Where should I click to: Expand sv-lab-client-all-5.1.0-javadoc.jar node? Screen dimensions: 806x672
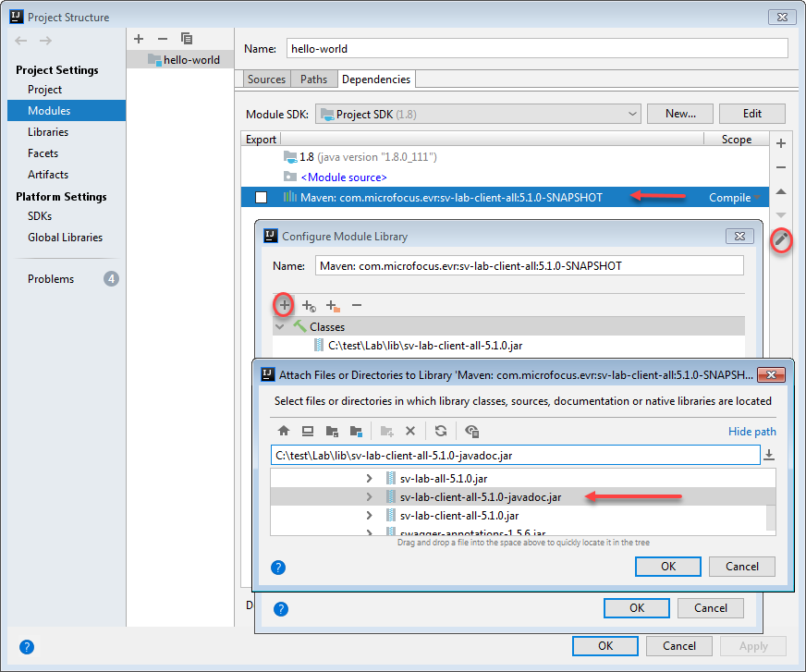(x=369, y=496)
